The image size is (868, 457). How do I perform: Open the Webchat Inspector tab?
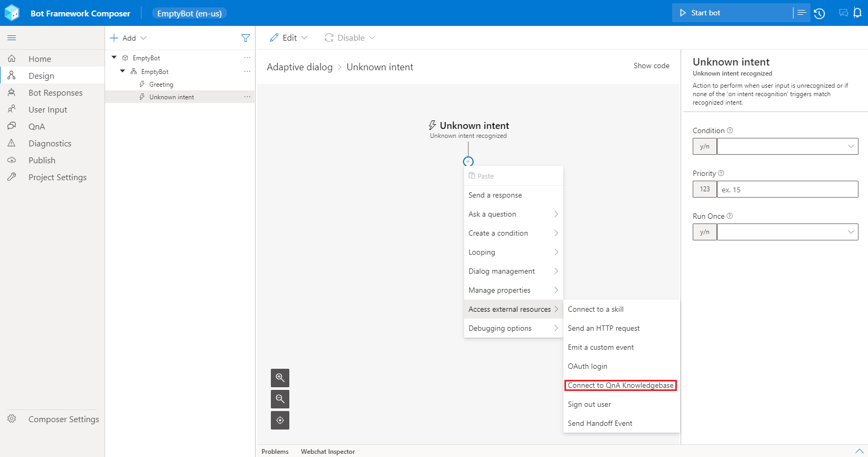(328, 452)
